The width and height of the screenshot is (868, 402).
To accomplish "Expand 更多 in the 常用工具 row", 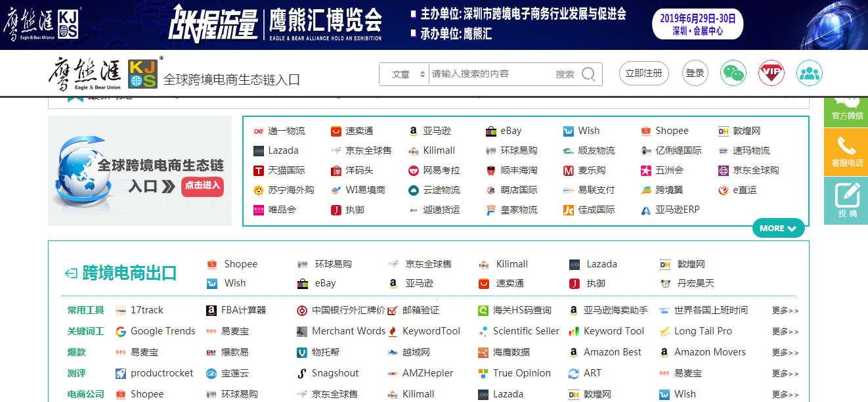I will 785,311.
